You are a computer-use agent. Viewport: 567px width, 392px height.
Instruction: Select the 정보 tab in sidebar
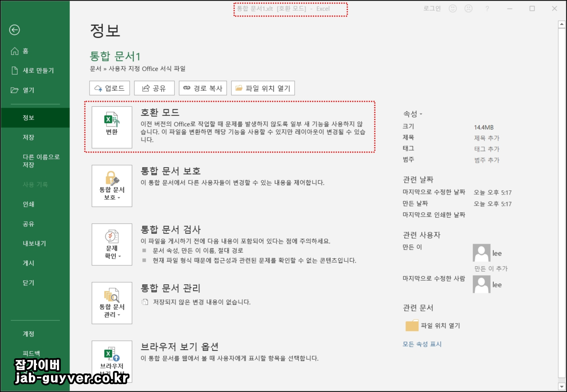[x=35, y=118]
